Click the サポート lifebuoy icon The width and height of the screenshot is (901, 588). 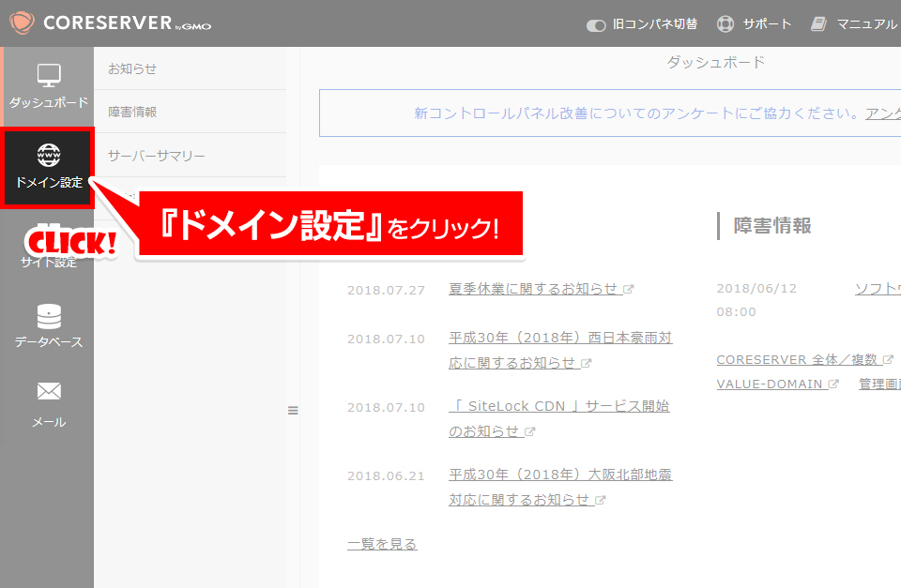(725, 24)
